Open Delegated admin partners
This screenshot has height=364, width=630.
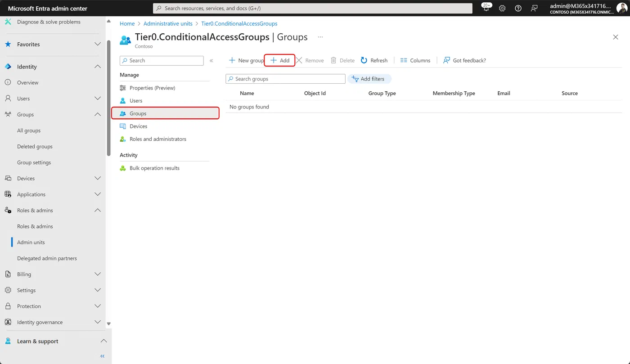click(47, 258)
